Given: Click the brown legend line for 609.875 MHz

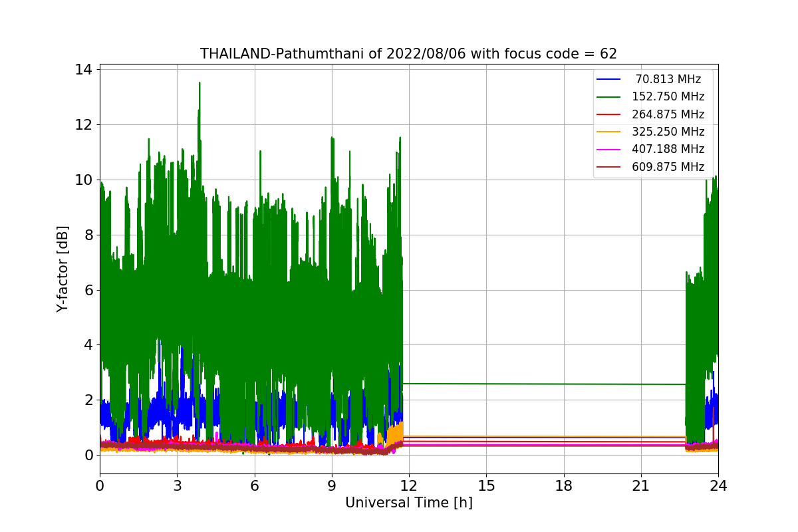Looking at the screenshot, I should (608, 167).
